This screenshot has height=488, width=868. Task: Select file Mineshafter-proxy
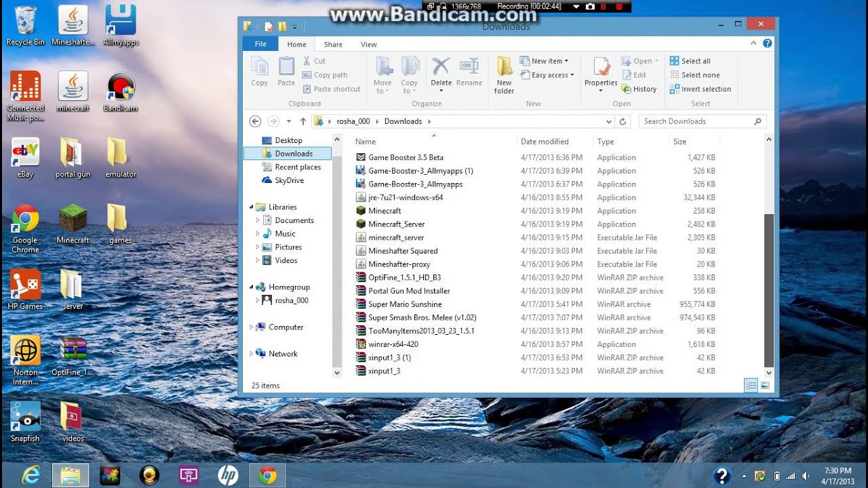[399, 264]
